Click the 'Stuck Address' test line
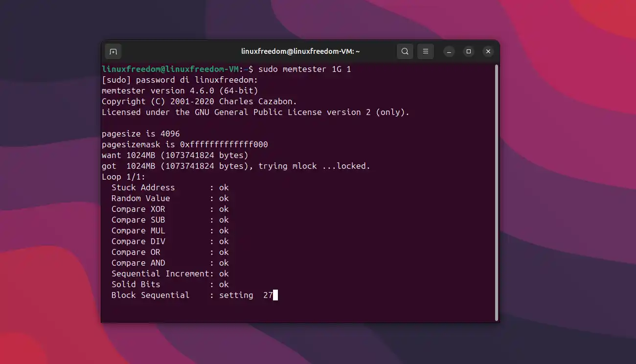636x364 pixels. (170, 187)
